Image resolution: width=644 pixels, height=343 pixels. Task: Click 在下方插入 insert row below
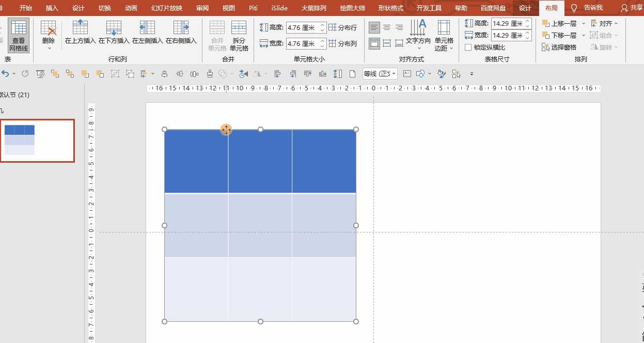pyautogui.click(x=114, y=32)
